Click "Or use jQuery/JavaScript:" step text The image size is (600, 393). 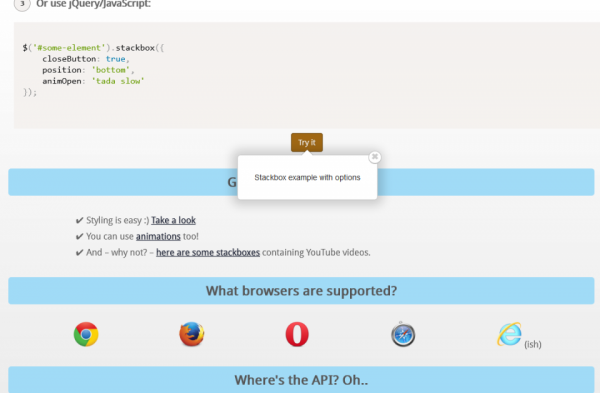coord(93,4)
